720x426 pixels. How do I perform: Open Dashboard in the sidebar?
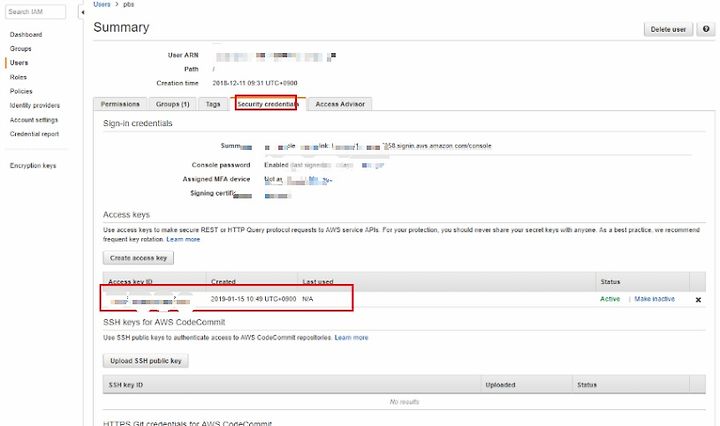[26, 34]
